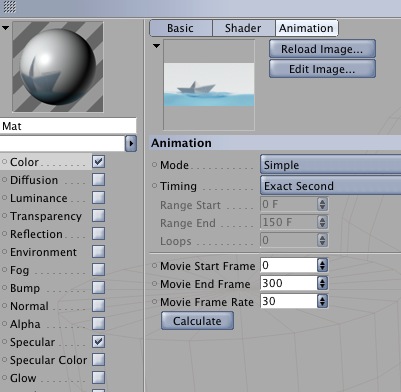Click the Movie Start Frame value field

289,265
